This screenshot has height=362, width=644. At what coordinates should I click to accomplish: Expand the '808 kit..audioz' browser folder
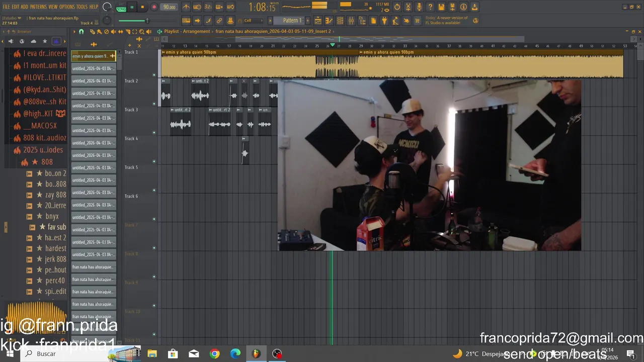coord(40,138)
